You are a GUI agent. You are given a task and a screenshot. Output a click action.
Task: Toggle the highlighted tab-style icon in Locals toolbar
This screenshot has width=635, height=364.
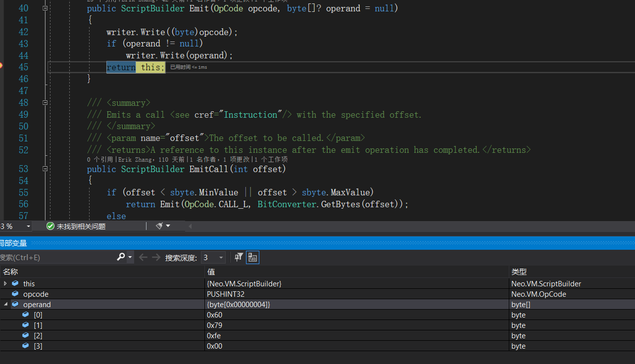(252, 257)
